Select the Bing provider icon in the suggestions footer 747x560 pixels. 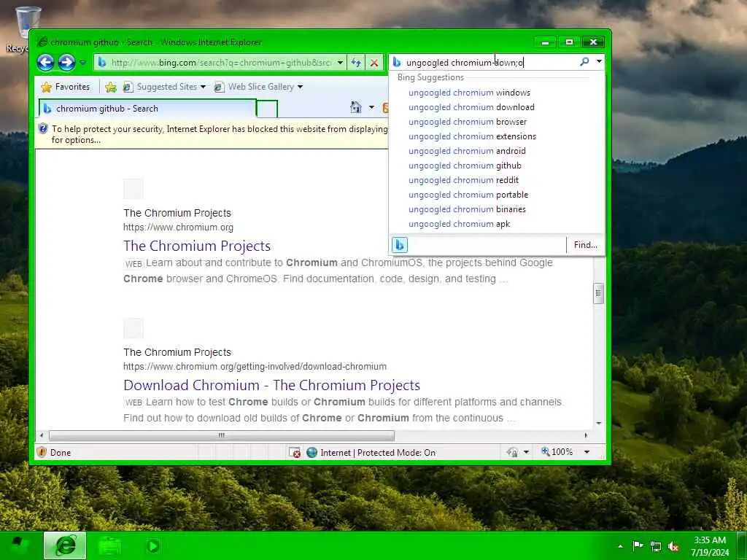point(400,245)
